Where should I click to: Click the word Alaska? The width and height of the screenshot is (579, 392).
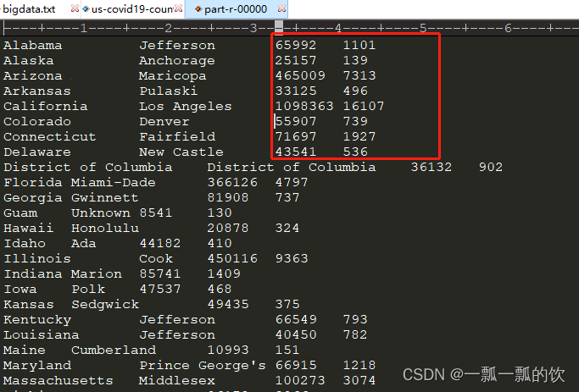coord(29,60)
